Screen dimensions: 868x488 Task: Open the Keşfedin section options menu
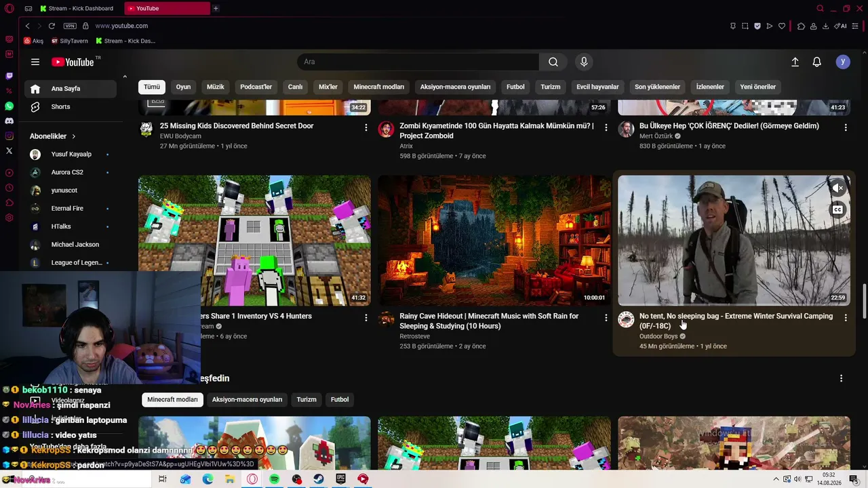pos(842,378)
